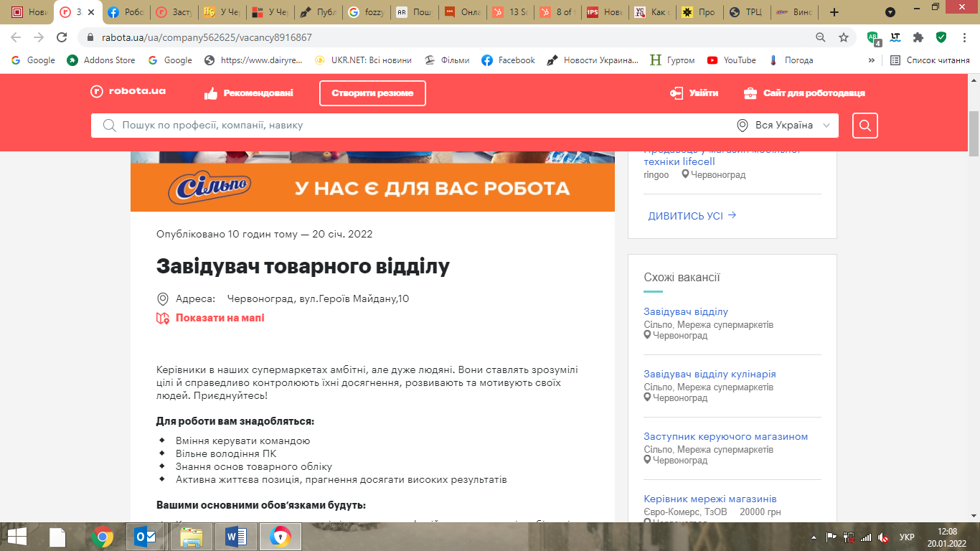
Task: Click the magnifier search button on robota.ua
Action: (864, 126)
